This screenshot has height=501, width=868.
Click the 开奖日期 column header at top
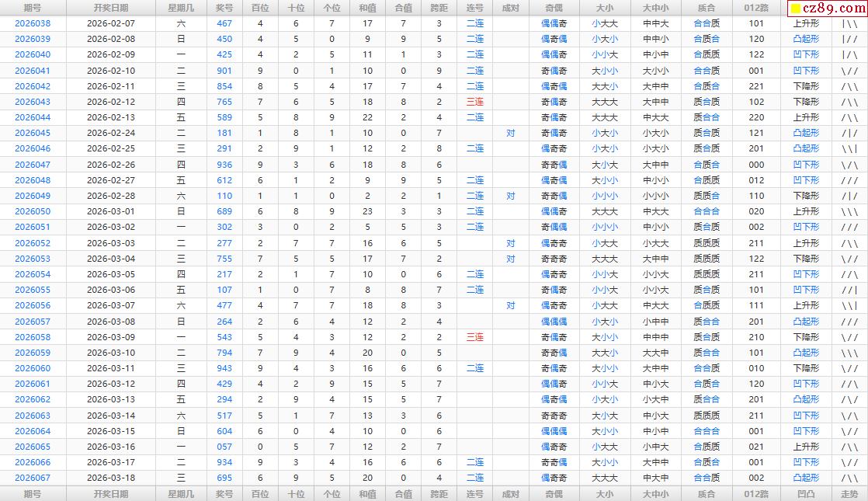[x=110, y=8]
